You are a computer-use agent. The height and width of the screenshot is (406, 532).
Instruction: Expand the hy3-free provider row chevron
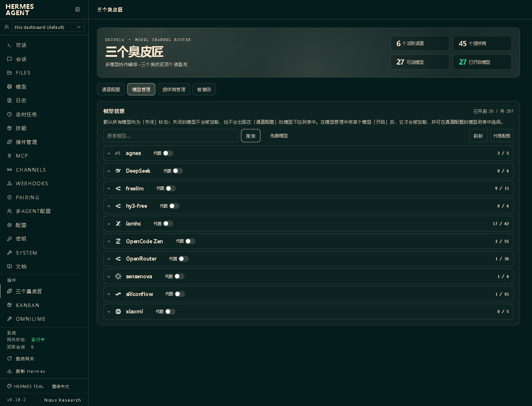109,206
